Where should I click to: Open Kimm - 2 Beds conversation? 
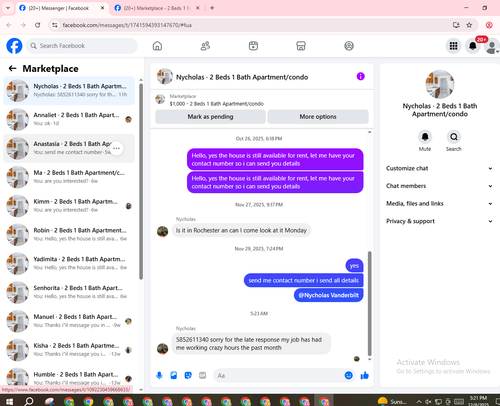[x=69, y=206]
